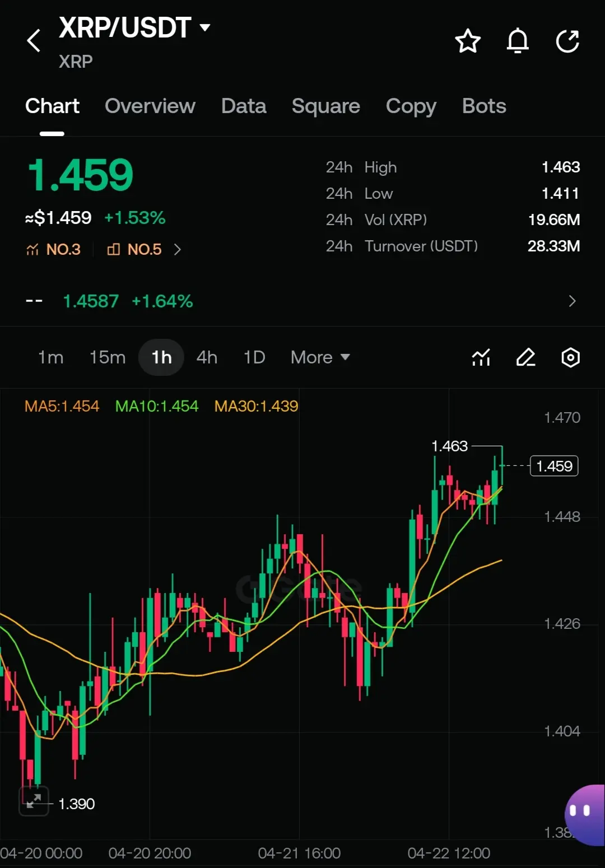Open the Copy tab
605x868 pixels.
click(411, 106)
